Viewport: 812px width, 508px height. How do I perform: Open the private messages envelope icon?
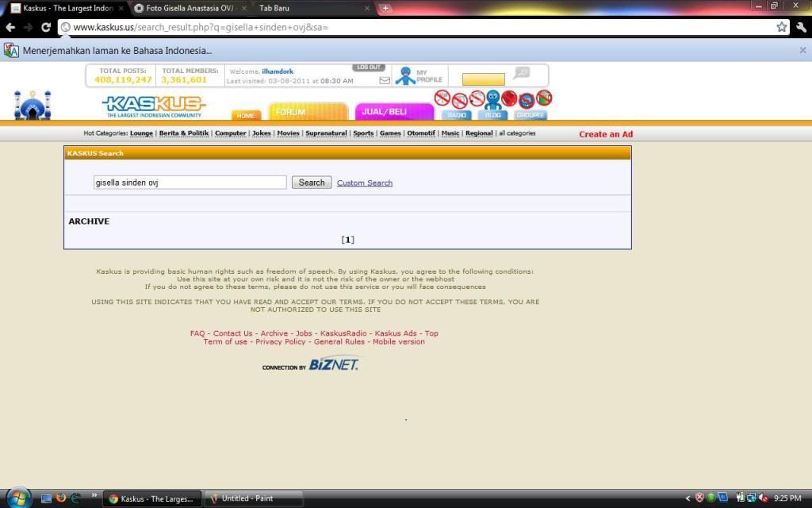(385, 80)
